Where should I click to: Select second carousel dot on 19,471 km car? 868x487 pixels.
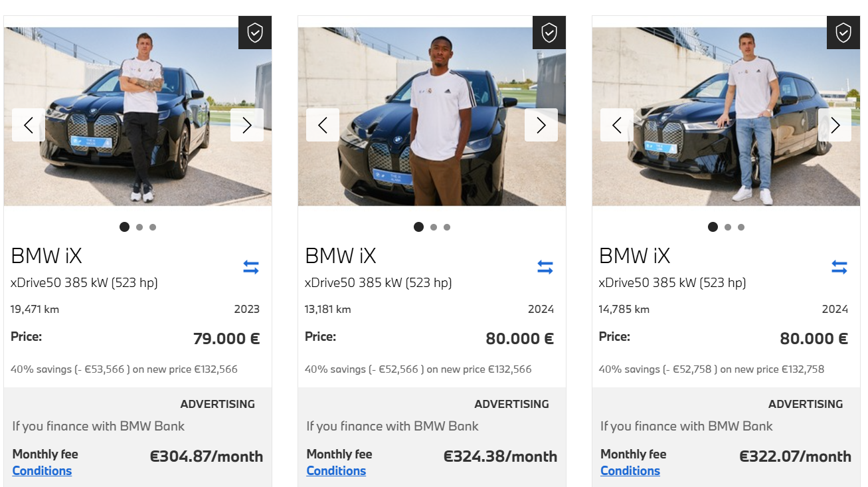(x=139, y=227)
